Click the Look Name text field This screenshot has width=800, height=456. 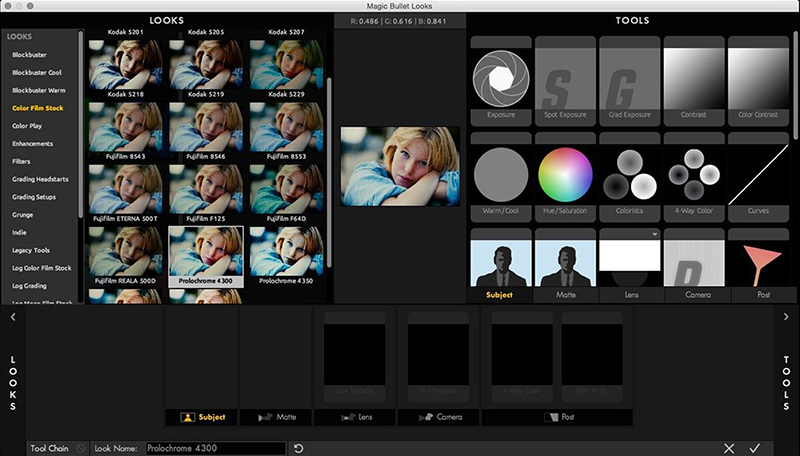tap(216, 448)
